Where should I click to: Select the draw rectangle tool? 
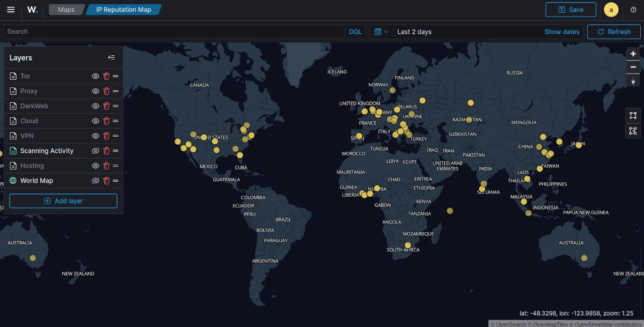pyautogui.click(x=633, y=115)
